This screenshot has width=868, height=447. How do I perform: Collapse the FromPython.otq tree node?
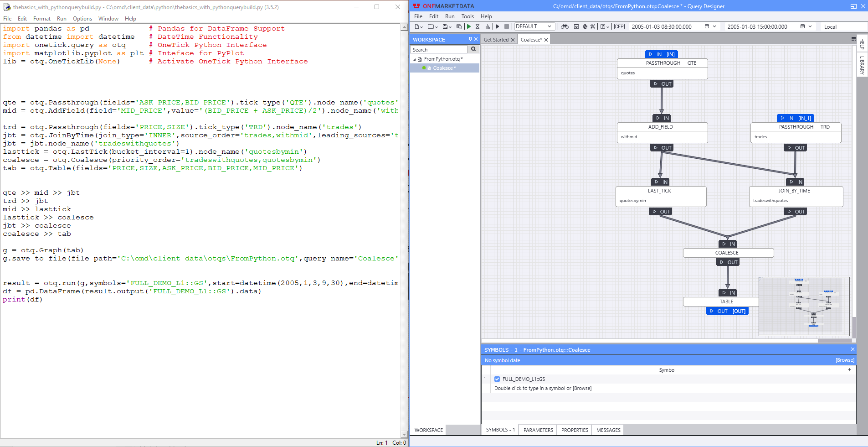(x=415, y=59)
